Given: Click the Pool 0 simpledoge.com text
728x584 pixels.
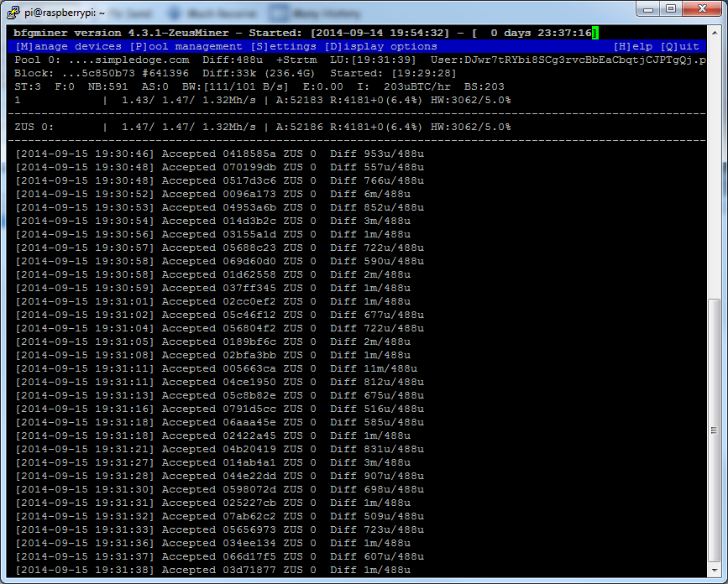Looking at the screenshot, I should point(102,60).
